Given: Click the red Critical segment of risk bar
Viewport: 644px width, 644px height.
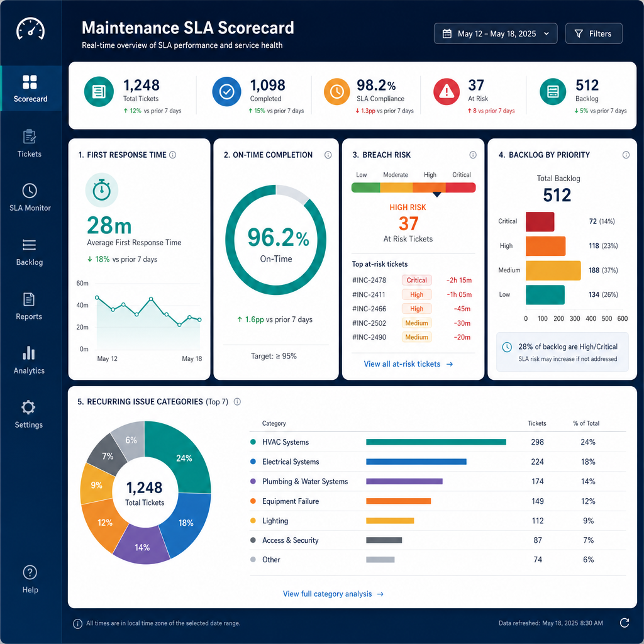Looking at the screenshot, I should tap(460, 187).
